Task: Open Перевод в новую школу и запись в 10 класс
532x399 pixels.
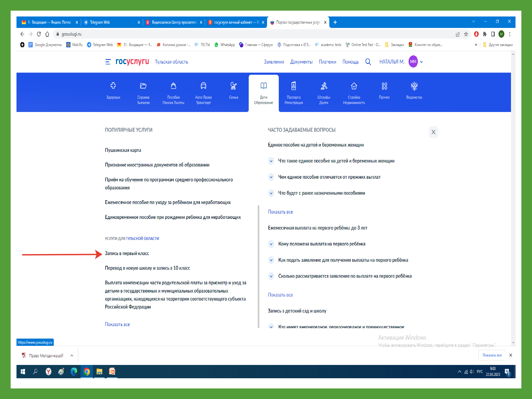Action: (x=147, y=268)
